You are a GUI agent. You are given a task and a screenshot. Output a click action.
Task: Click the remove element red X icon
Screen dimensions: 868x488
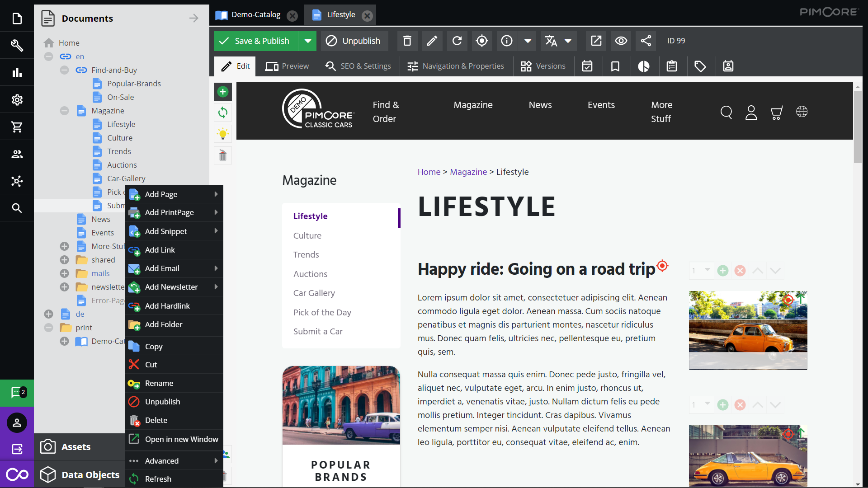point(741,271)
